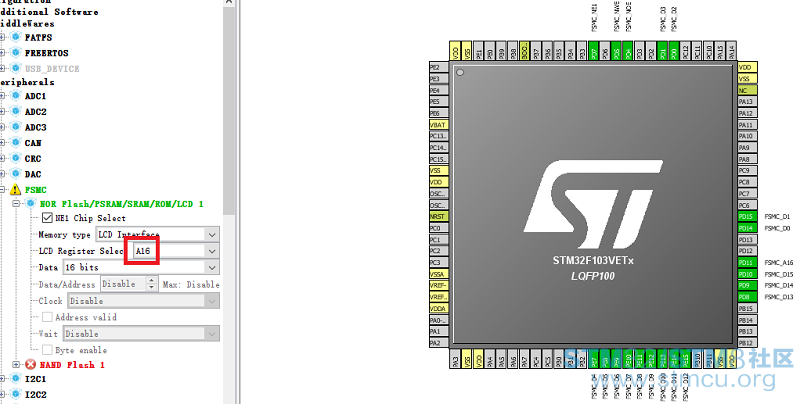Click the NC pin on the chip

click(747, 90)
